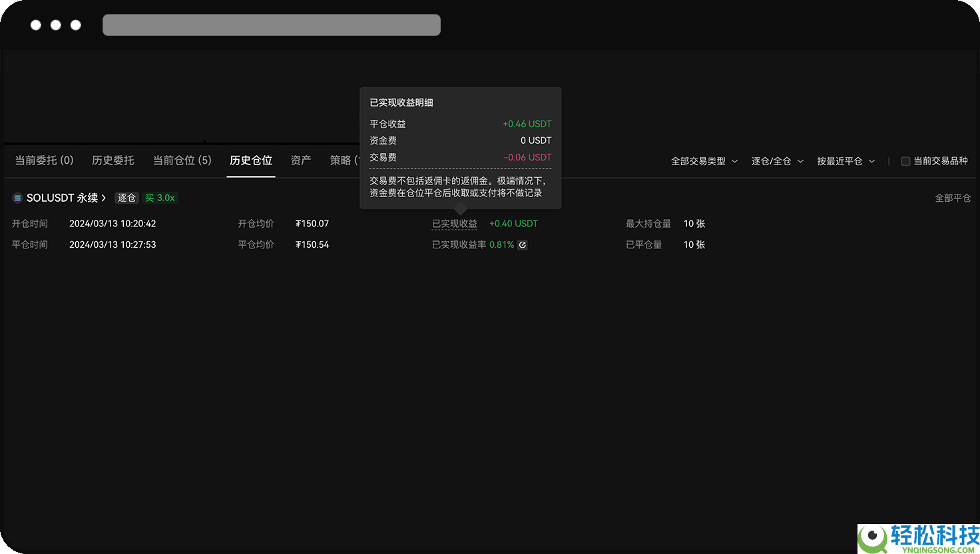Click the share icon beside 0.81%
Image resolution: width=980 pixels, height=554 pixels.
point(523,245)
